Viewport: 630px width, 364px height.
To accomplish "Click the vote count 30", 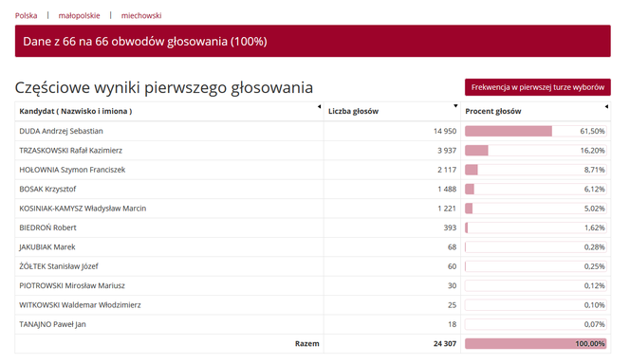I will 452,285.
